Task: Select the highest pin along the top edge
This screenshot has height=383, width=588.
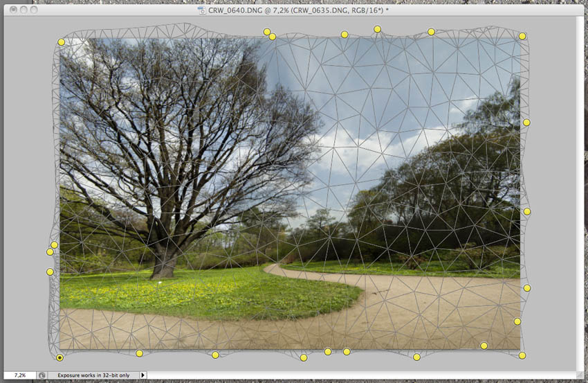Action: [x=377, y=29]
